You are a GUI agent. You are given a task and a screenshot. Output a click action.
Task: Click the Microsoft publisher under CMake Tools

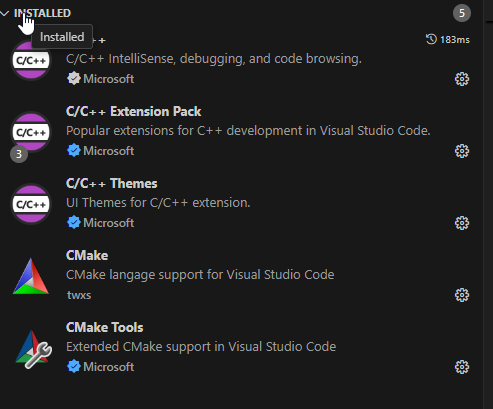(x=109, y=367)
